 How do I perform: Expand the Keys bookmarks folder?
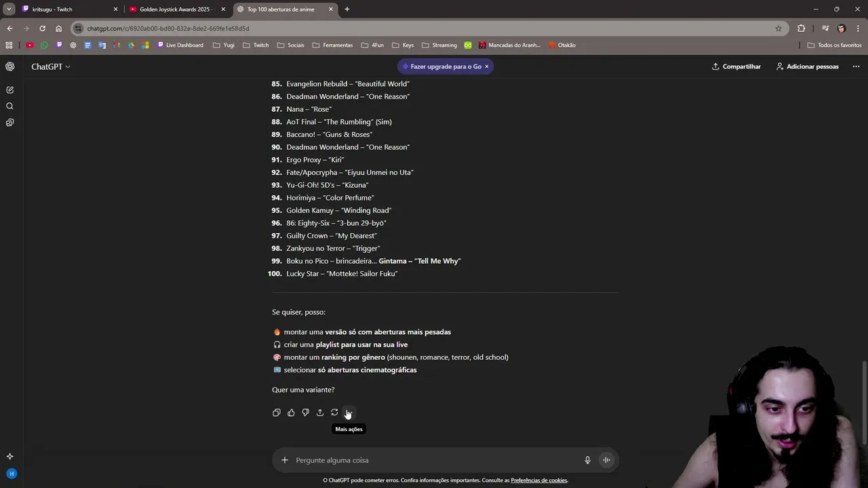[403, 45]
